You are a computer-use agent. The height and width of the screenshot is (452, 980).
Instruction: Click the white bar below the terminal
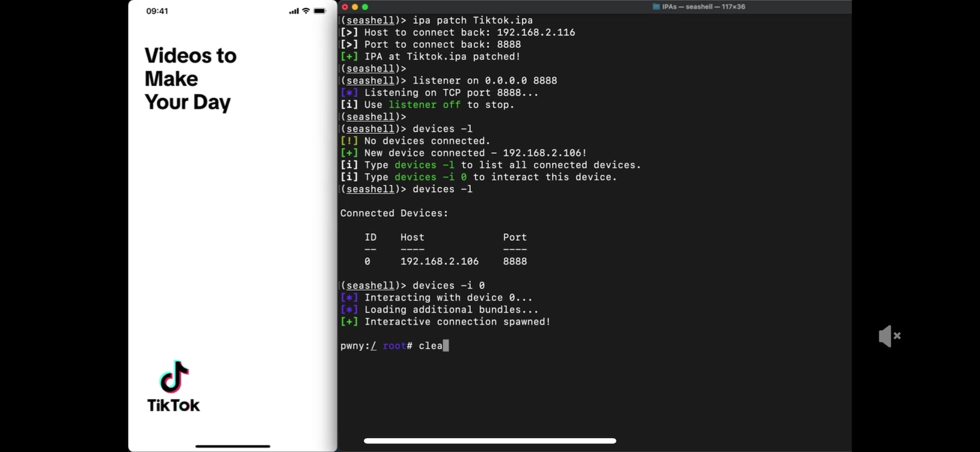pos(490,441)
